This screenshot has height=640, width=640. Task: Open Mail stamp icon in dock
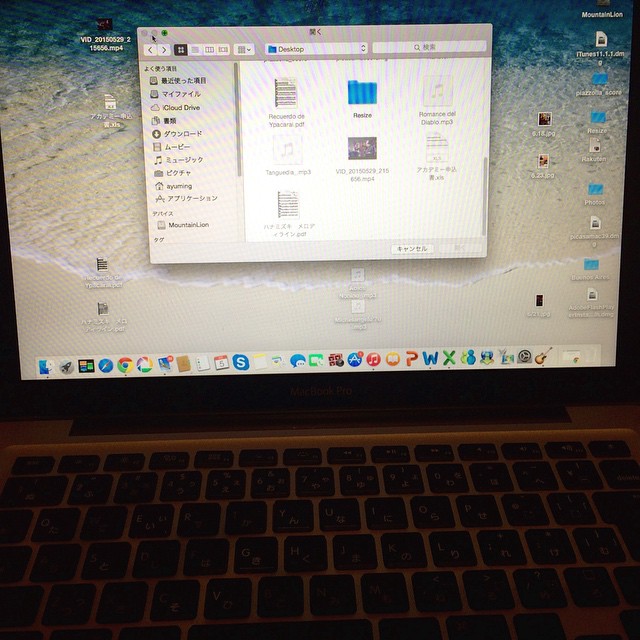164,364
